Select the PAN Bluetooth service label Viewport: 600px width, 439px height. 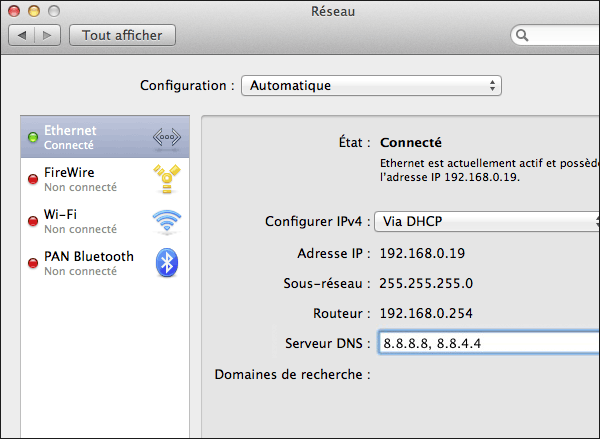(88, 256)
